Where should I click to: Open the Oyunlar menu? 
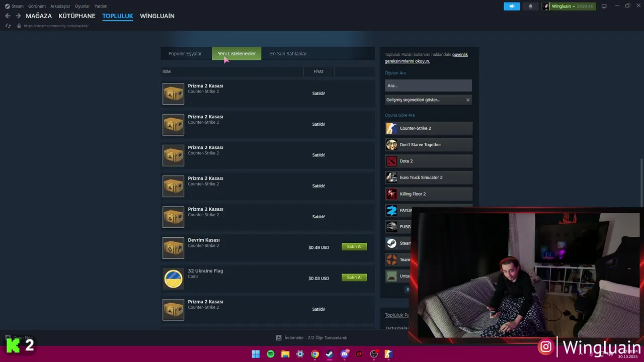[x=82, y=6]
